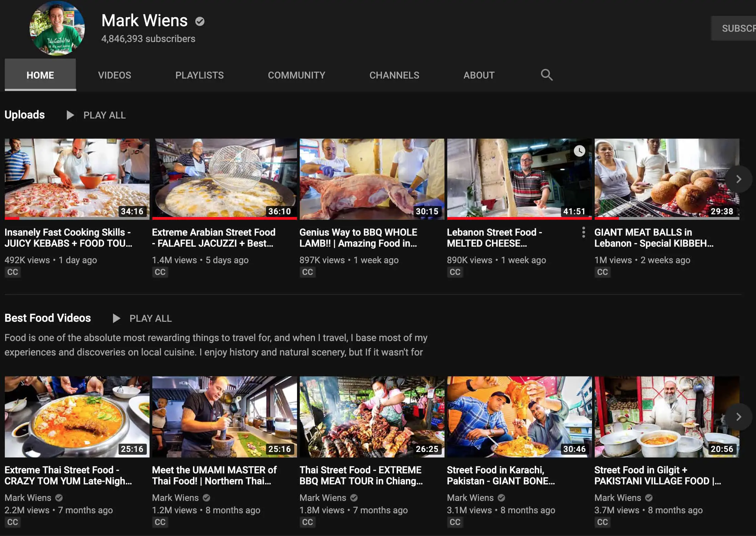This screenshot has width=756, height=536.
Task: Open the Uploads section heading link
Action: pos(24,115)
